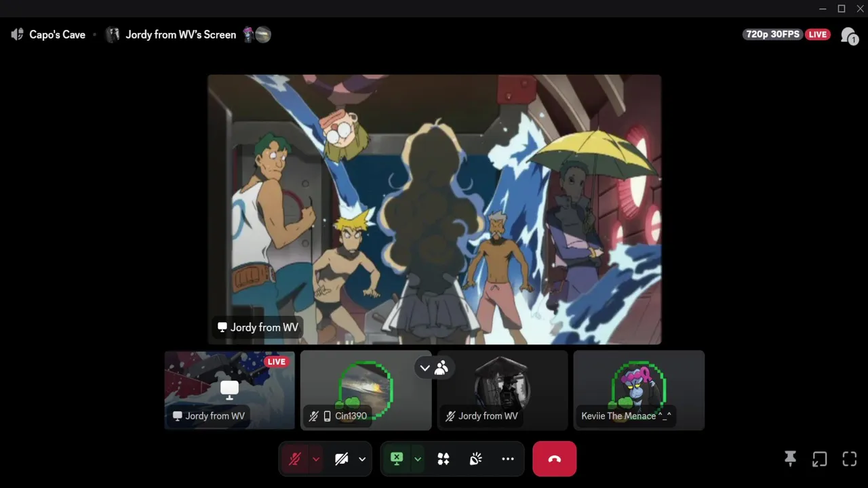
Task: Click the muted mic icon on Jordy's tile
Action: click(450, 416)
